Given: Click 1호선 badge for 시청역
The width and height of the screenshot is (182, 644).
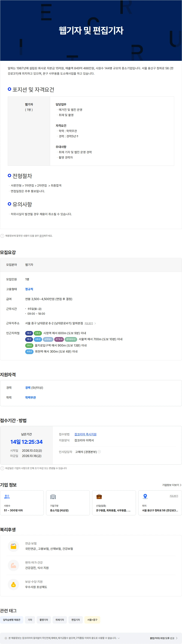Looking at the screenshot, I should [x=29, y=333].
